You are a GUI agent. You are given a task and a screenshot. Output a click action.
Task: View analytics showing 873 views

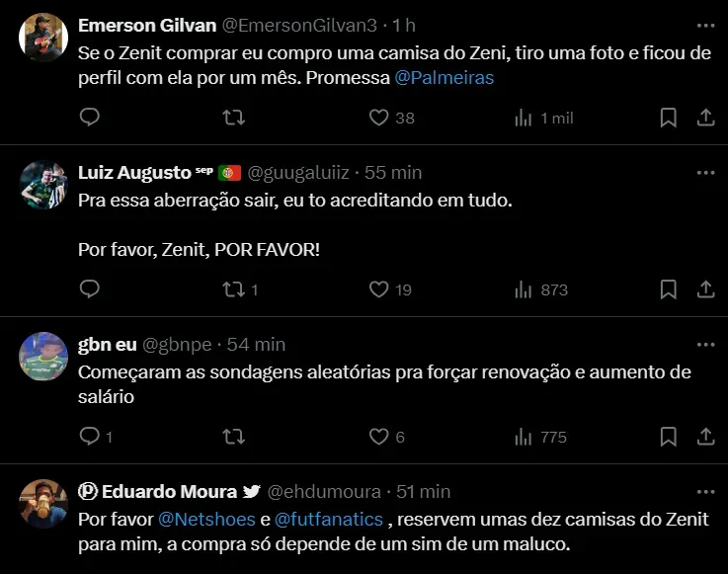542,289
